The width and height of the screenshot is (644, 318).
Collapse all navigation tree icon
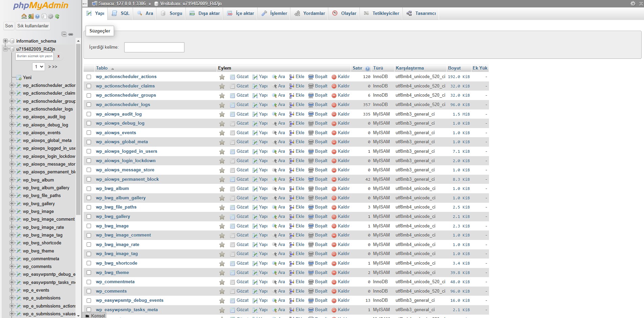tap(64, 34)
